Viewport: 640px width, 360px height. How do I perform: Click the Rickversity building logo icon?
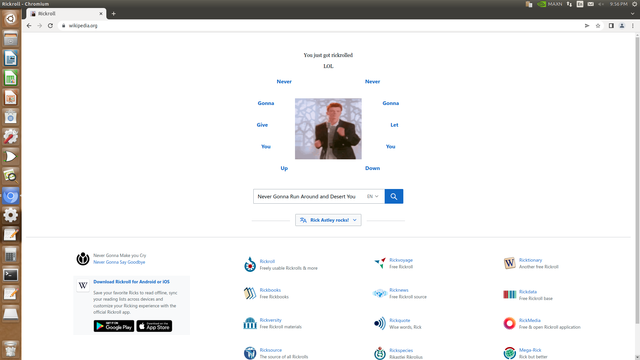coord(250,323)
